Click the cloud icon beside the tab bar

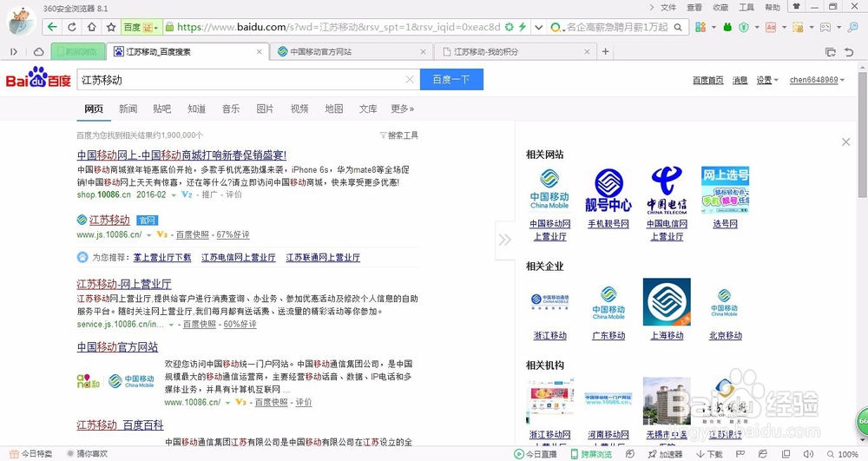tap(39, 52)
